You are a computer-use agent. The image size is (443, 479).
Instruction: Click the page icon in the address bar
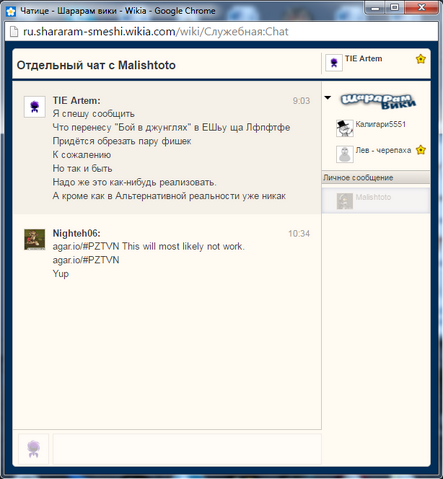click(x=14, y=32)
